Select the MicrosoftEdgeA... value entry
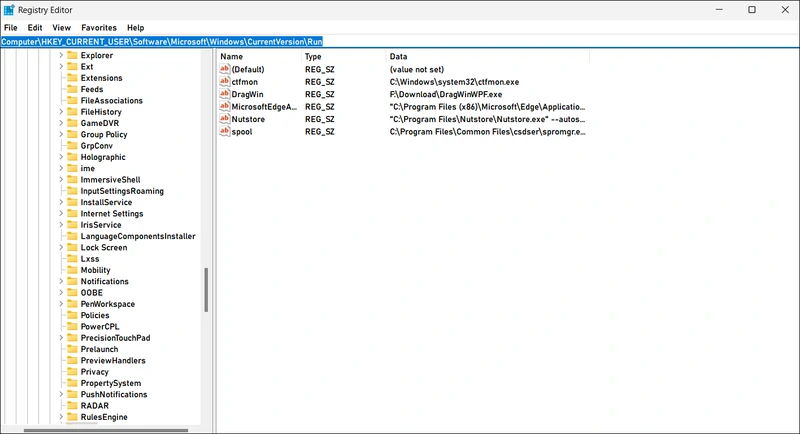Viewport: 800px width, 434px height. click(264, 107)
